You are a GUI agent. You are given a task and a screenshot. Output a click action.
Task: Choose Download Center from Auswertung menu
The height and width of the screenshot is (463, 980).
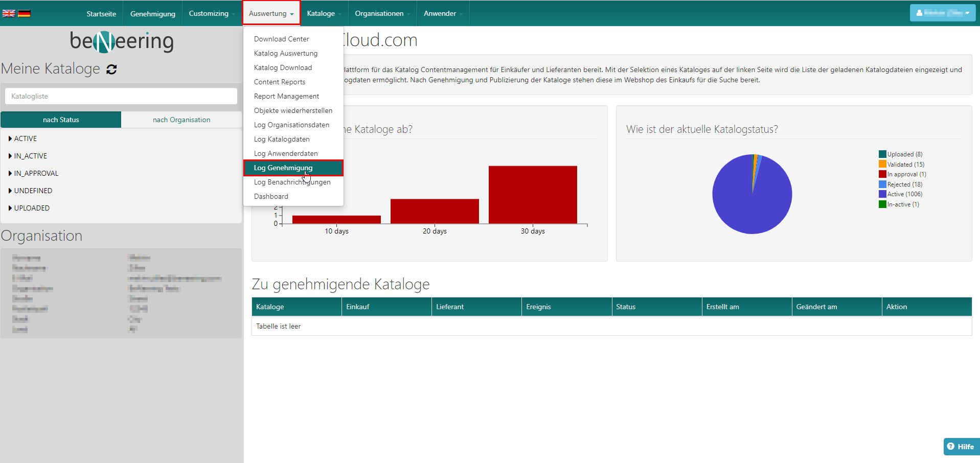(x=281, y=39)
